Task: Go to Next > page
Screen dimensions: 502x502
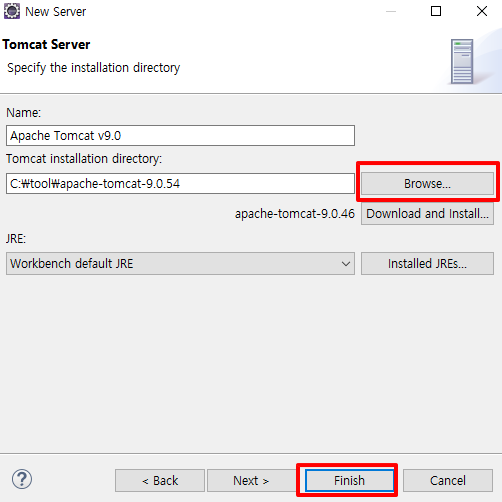Action: [251, 481]
